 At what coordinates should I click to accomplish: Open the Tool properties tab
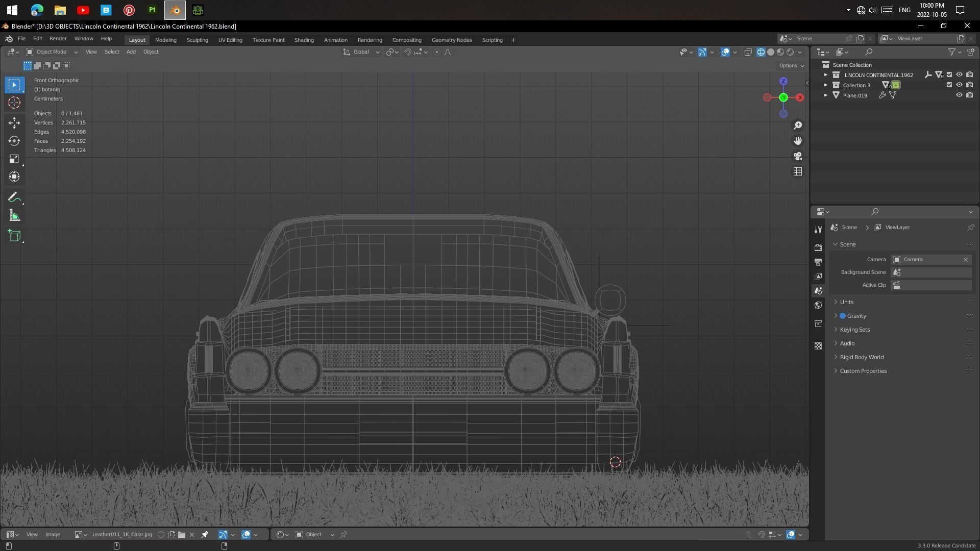pyautogui.click(x=818, y=230)
